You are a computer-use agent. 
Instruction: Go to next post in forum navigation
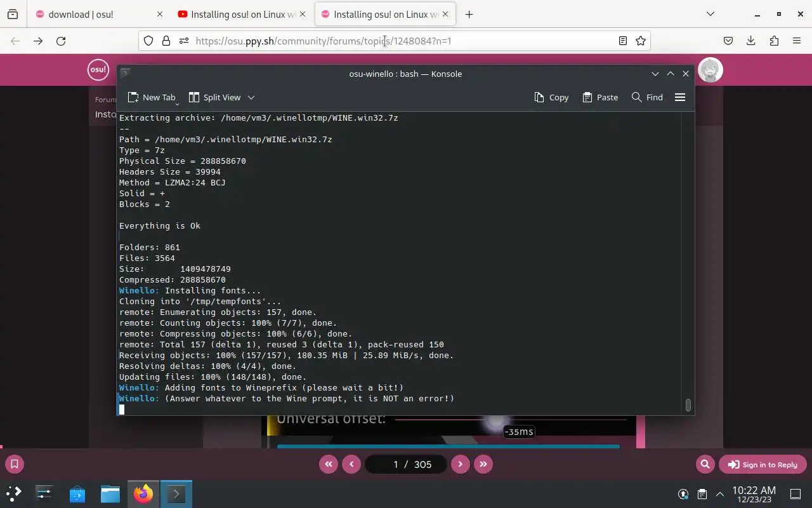460,464
